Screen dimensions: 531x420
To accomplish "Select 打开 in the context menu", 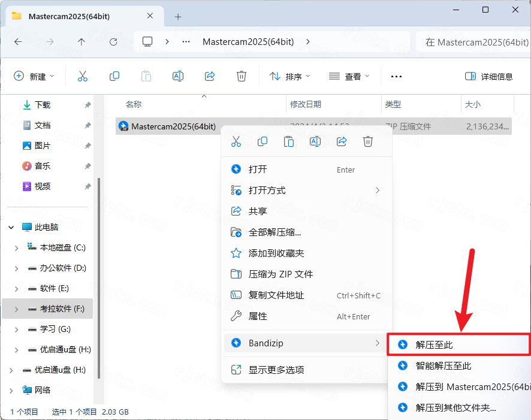I will [306, 169].
